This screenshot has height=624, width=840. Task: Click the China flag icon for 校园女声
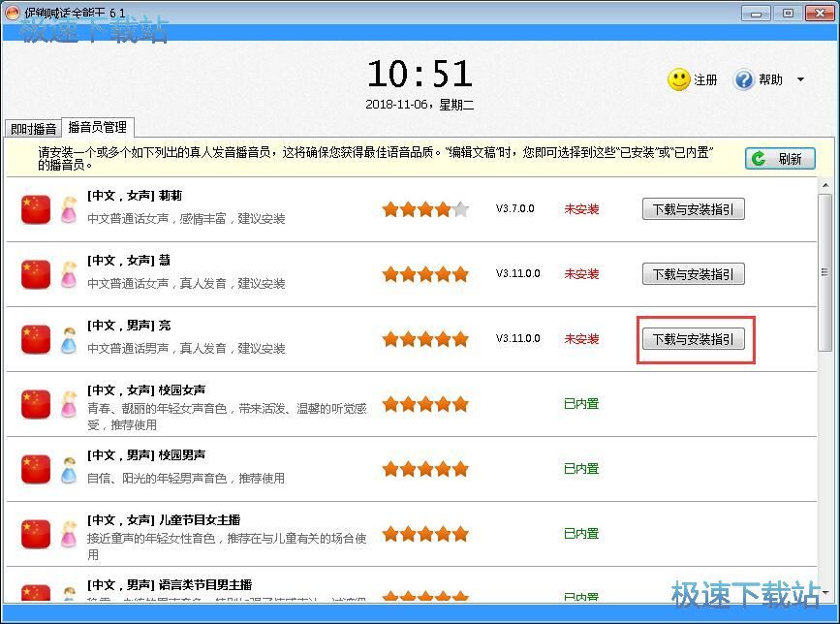(x=36, y=404)
